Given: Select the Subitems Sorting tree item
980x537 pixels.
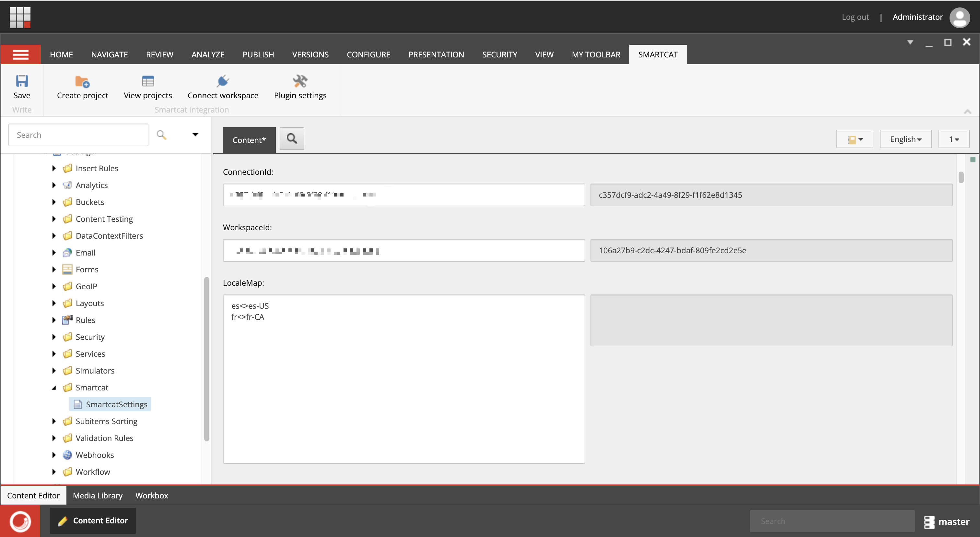Looking at the screenshot, I should (107, 421).
